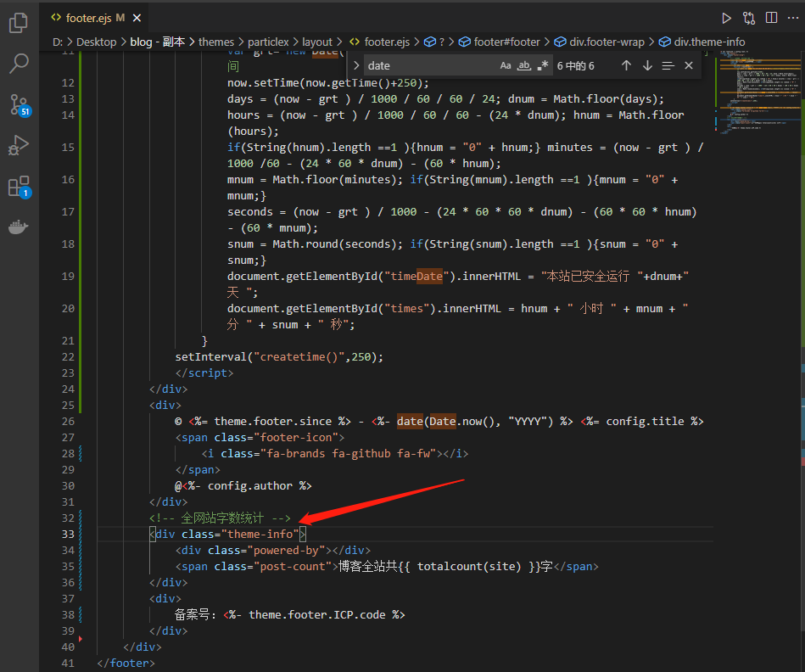
Task: Open Source Control with 51 changes
Action: [20, 105]
